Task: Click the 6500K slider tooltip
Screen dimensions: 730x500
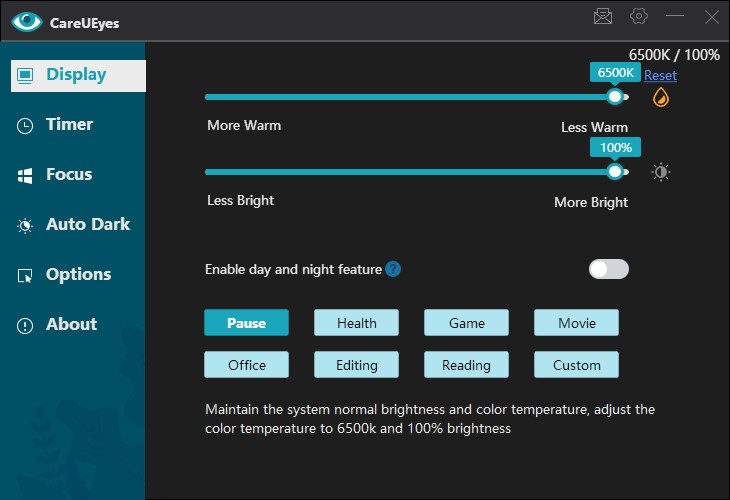Action: click(615, 73)
